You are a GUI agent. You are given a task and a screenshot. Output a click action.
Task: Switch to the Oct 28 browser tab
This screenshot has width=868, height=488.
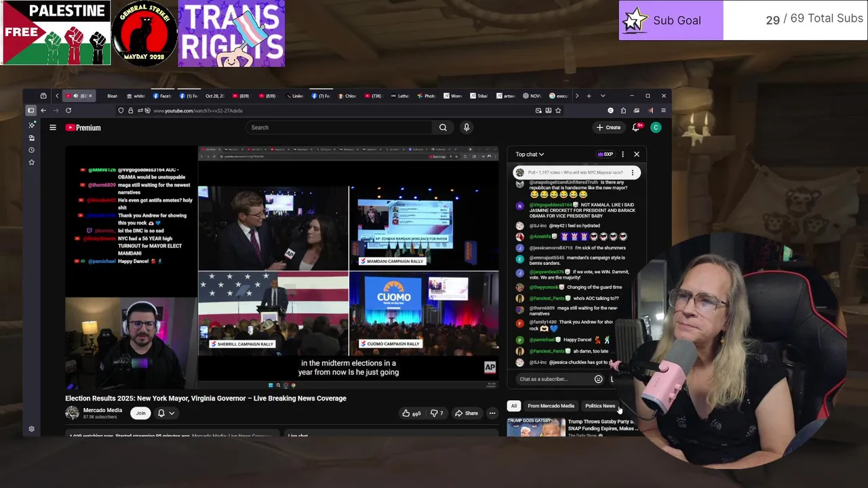pos(215,96)
